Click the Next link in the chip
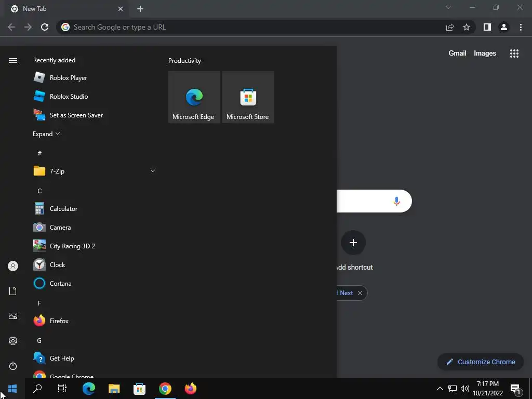 [346, 293]
